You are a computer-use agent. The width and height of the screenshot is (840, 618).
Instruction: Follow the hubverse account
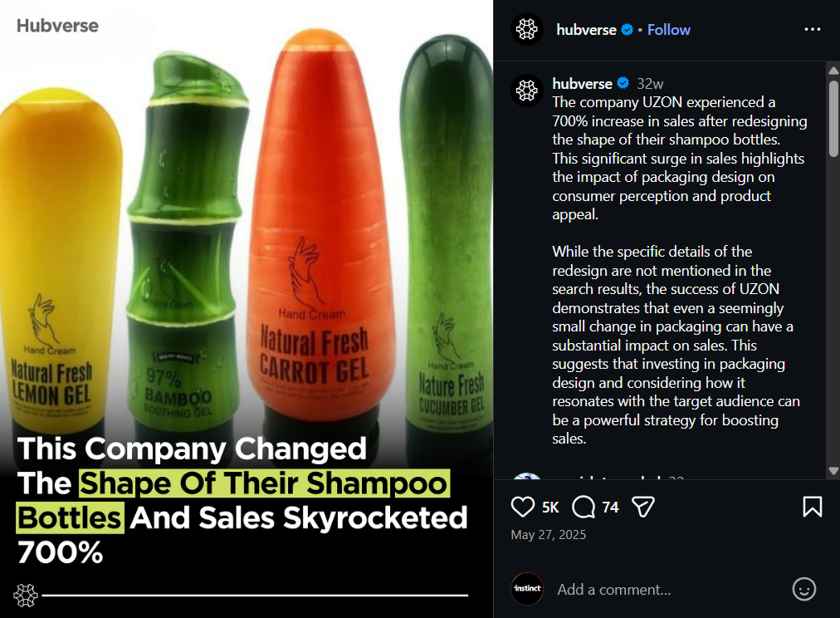click(668, 29)
